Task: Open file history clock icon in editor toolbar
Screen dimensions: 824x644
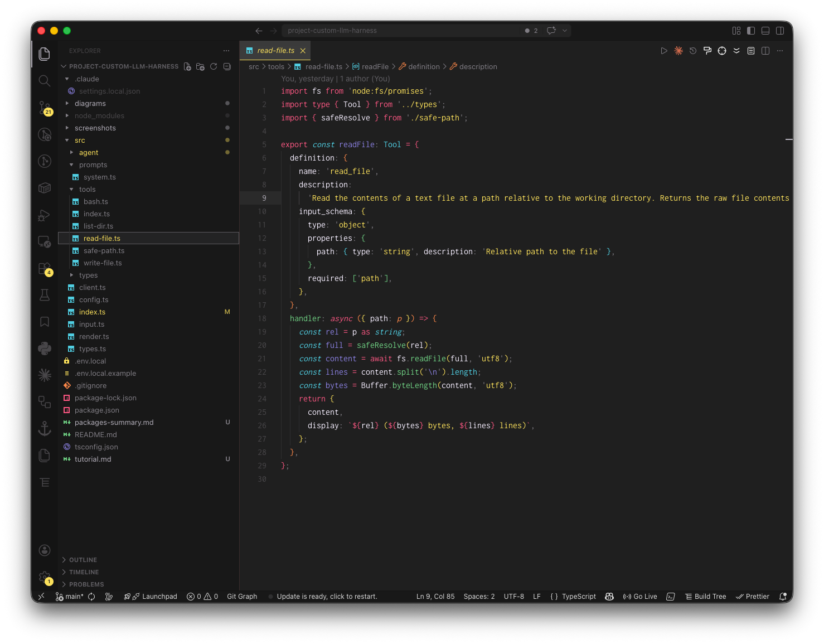Action: (693, 51)
